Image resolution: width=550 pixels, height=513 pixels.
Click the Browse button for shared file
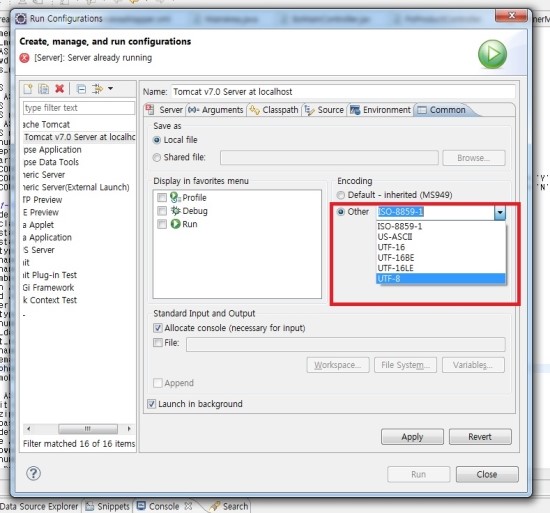tap(474, 158)
